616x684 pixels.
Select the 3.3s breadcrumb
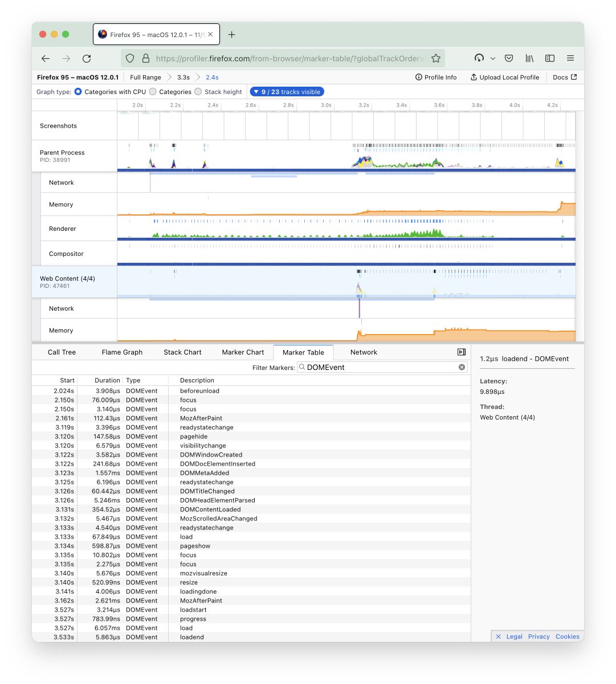click(x=183, y=77)
